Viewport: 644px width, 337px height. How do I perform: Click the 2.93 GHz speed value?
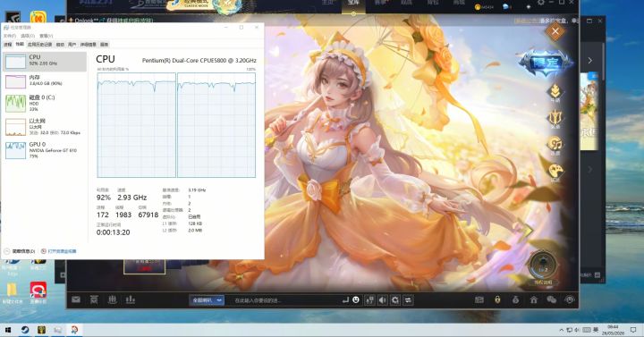click(131, 198)
